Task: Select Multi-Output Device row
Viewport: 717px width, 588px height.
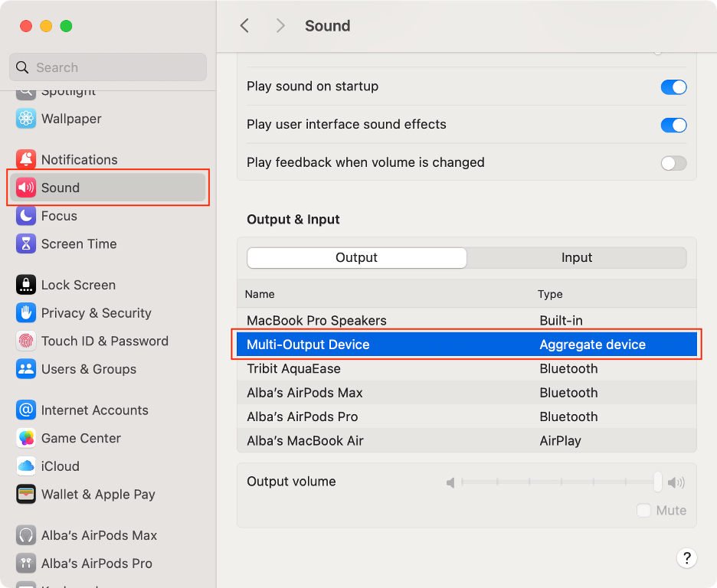Action: (x=467, y=345)
